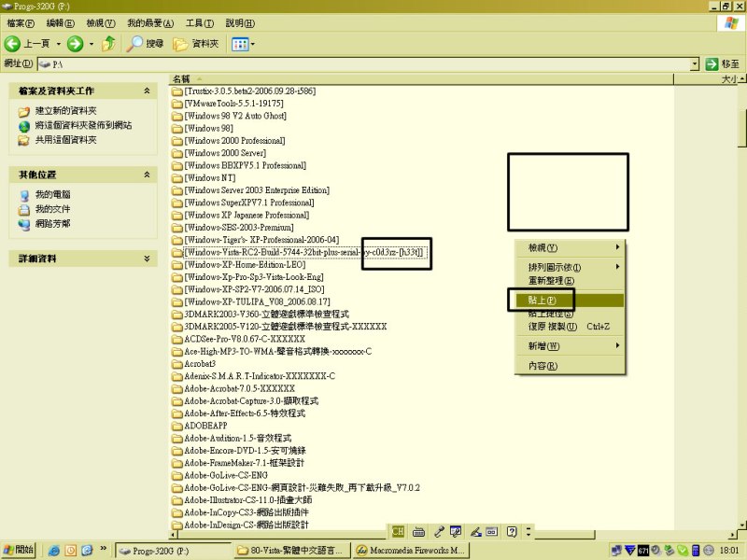Screen dimensions: 747x560
Task: Sort files by the 名稱 column header
Action: (x=421, y=79)
